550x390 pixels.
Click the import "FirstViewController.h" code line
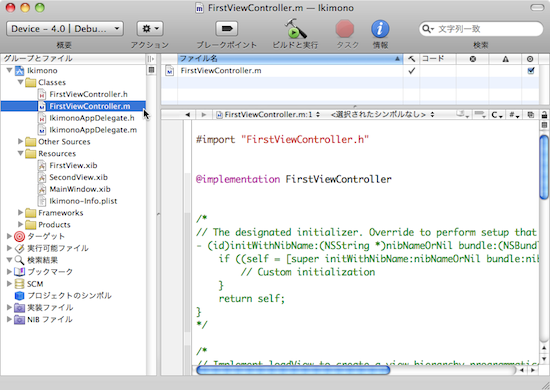click(282, 140)
